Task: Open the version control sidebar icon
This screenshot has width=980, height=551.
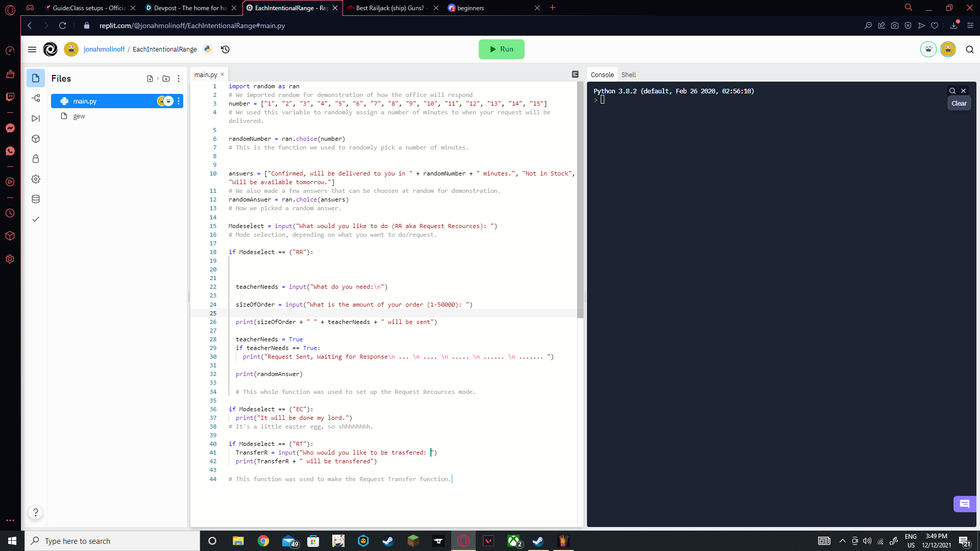Action: [36, 98]
